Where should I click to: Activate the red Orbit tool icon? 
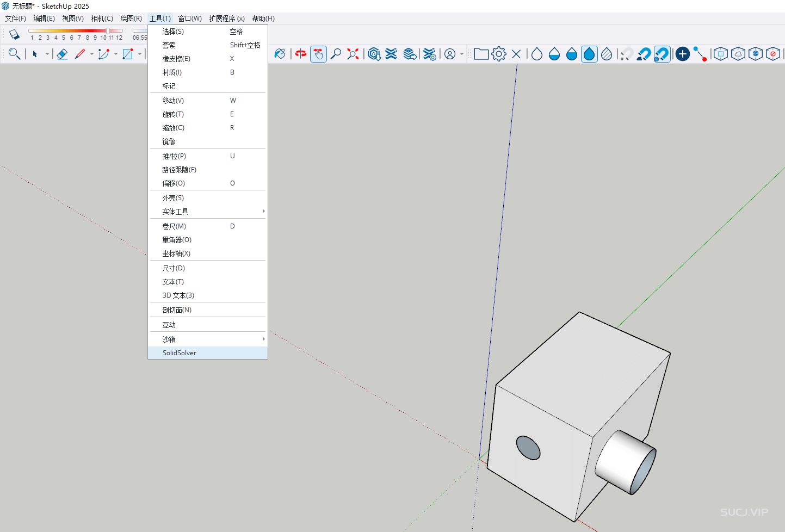click(301, 54)
